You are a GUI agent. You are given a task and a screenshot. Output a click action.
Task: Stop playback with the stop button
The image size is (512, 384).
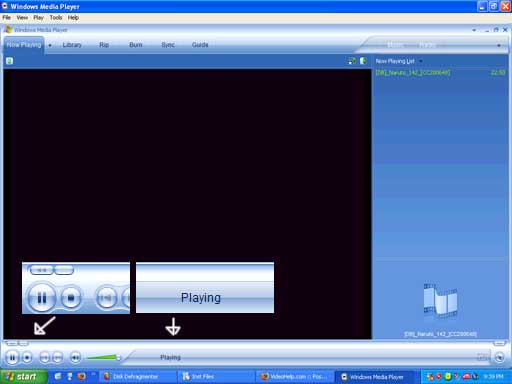[27, 358]
